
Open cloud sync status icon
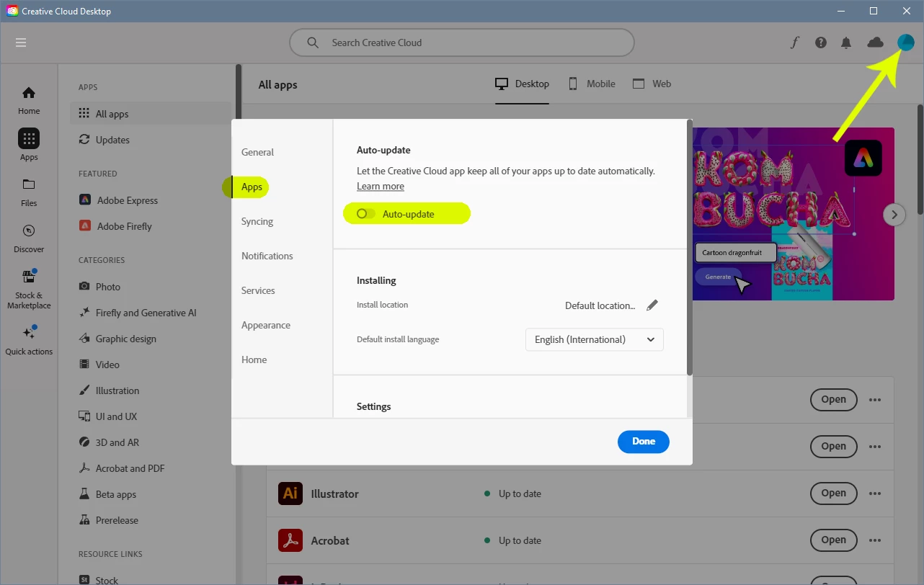click(875, 43)
